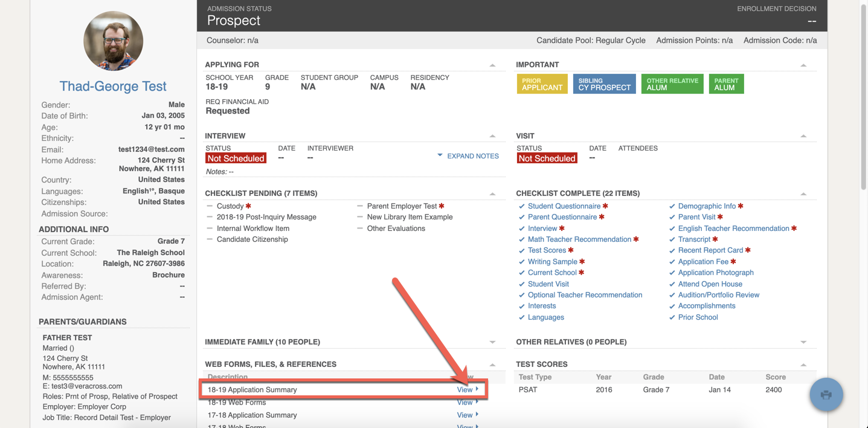Collapse the Test Scores section arrow
868x428 pixels.
(x=803, y=365)
